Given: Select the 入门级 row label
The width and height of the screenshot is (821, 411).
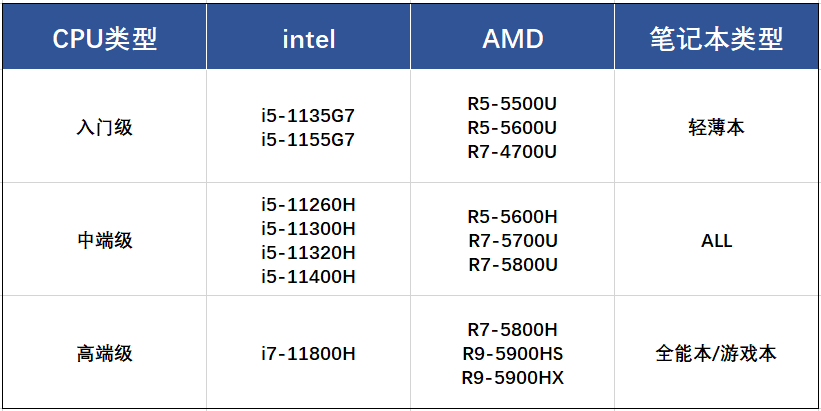Looking at the screenshot, I should pyautogui.click(x=105, y=128).
